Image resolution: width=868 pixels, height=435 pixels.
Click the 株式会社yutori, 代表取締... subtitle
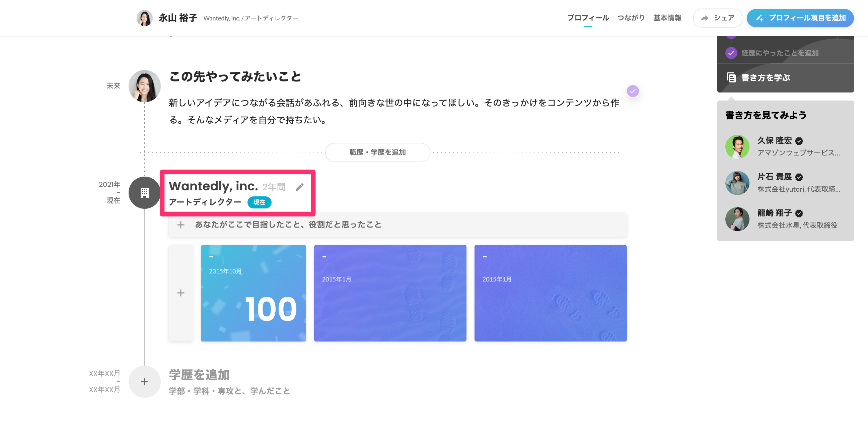coord(799,189)
